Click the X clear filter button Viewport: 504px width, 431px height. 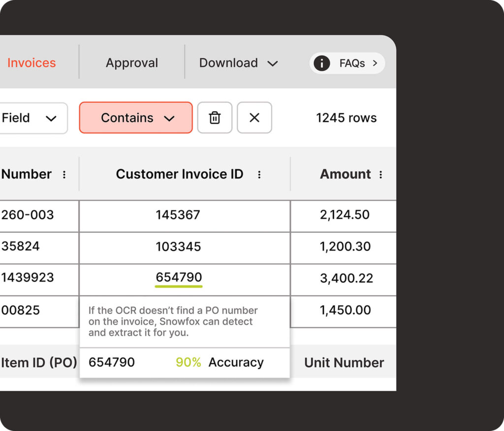coord(254,118)
